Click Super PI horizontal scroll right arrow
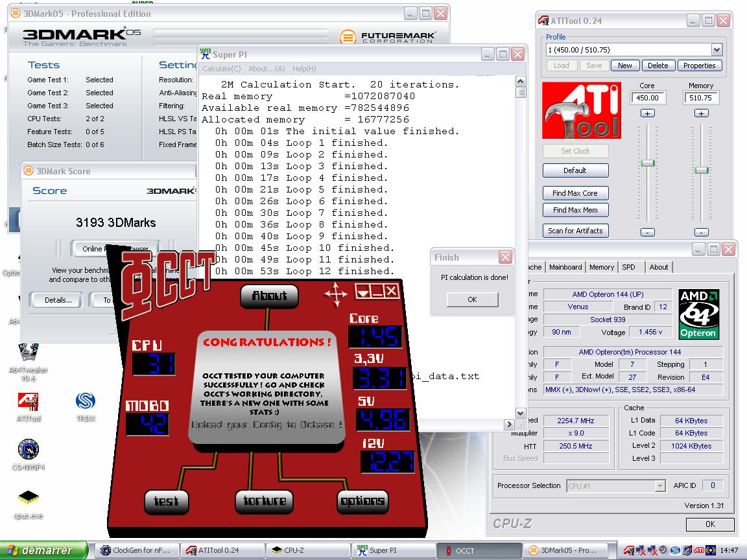 [509, 424]
